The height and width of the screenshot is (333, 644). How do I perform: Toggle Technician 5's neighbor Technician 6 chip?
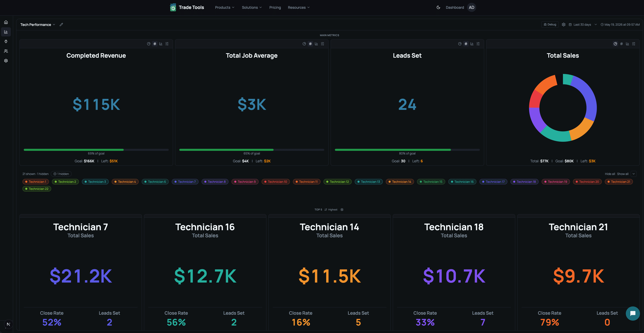[x=155, y=182]
